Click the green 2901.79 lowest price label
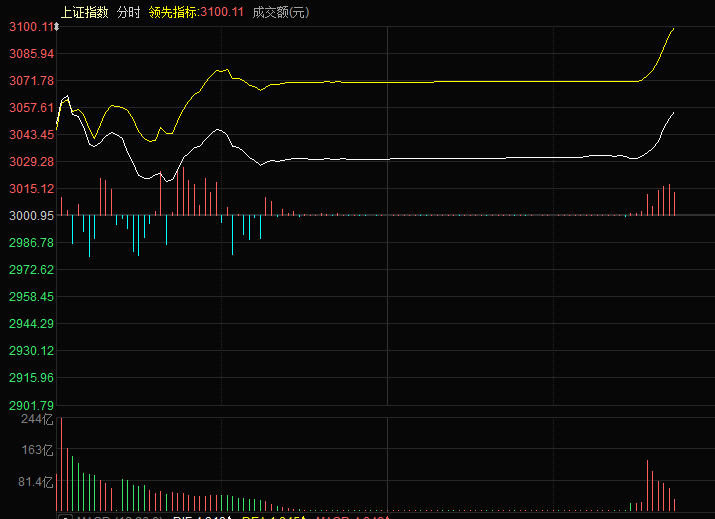 (30, 405)
